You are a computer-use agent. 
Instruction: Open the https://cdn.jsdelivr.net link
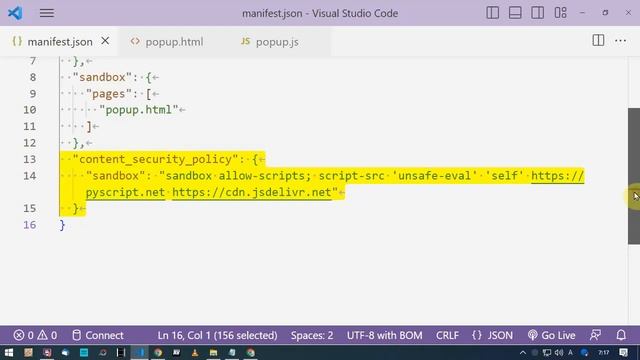(252, 192)
